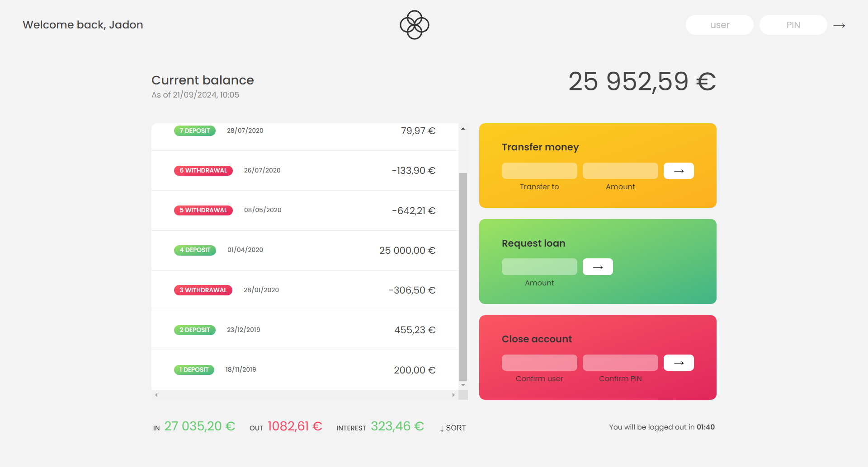This screenshot has height=467, width=868.
Task: Click the vertical scrollbar thumb in transactions
Action: [x=463, y=276]
